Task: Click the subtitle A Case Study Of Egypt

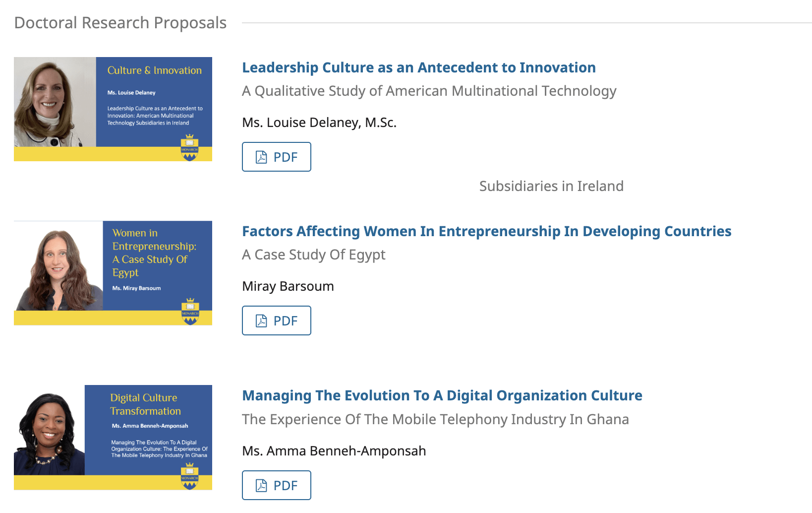Action: tap(314, 255)
